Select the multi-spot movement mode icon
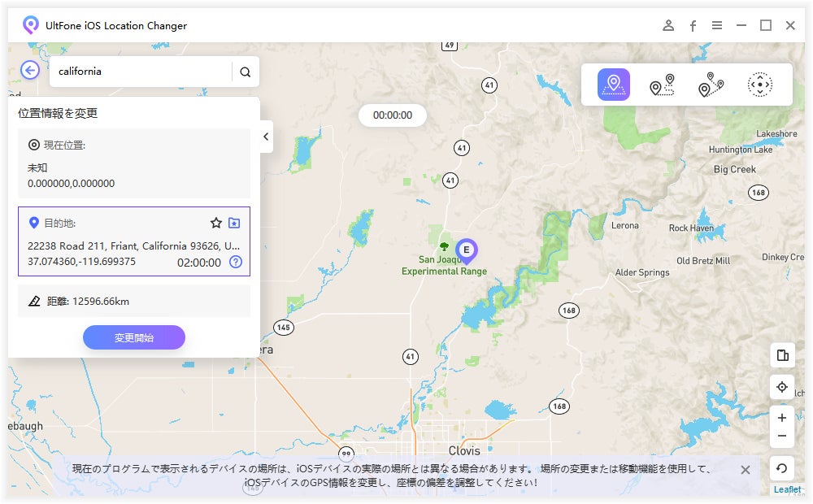Screen dimensions: 813x504 711,85
